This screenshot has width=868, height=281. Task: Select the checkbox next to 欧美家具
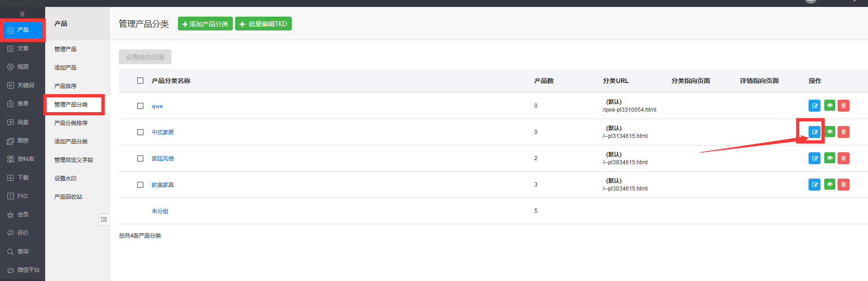[141, 185]
